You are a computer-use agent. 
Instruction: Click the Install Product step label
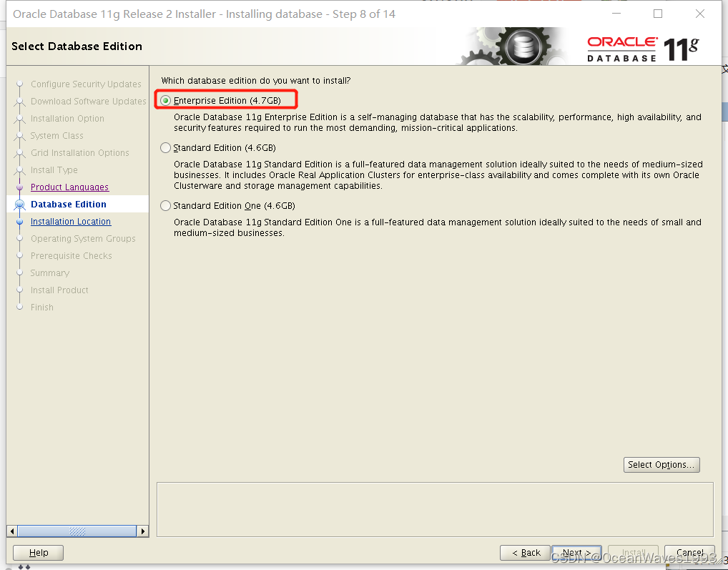(59, 290)
